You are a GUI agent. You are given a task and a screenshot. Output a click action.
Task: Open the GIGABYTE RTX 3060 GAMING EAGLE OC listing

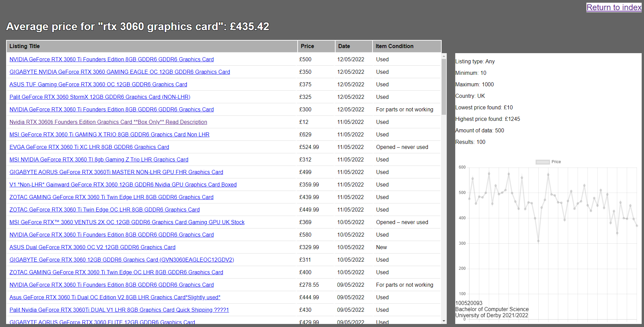pos(119,72)
